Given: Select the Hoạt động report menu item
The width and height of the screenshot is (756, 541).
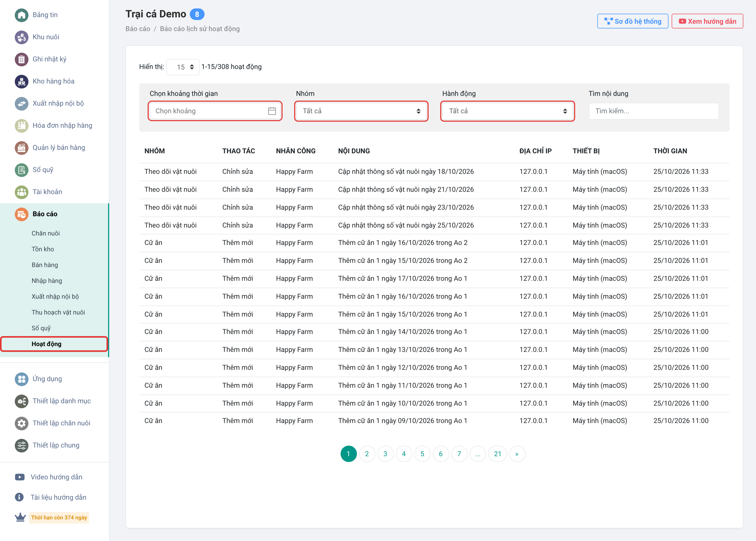Looking at the screenshot, I should click(54, 344).
